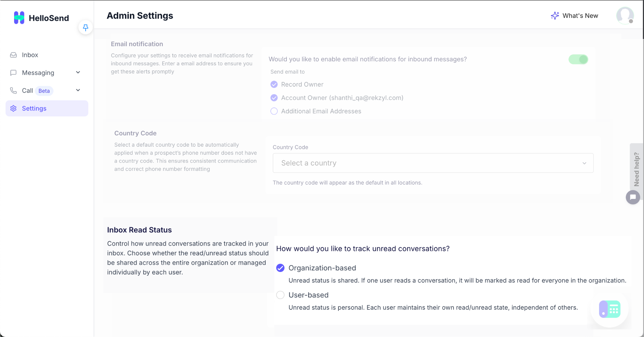Open the Need help? side tab
This screenshot has width=644, height=337.
coord(636,169)
